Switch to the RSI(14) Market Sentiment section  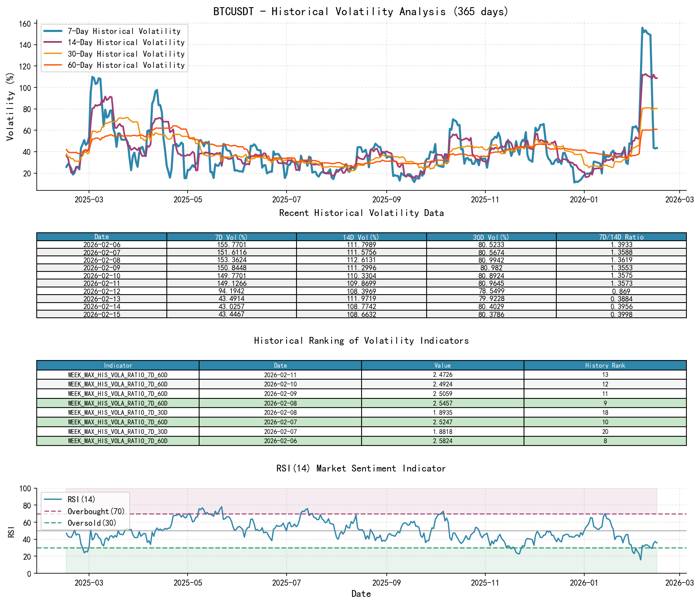(x=361, y=468)
